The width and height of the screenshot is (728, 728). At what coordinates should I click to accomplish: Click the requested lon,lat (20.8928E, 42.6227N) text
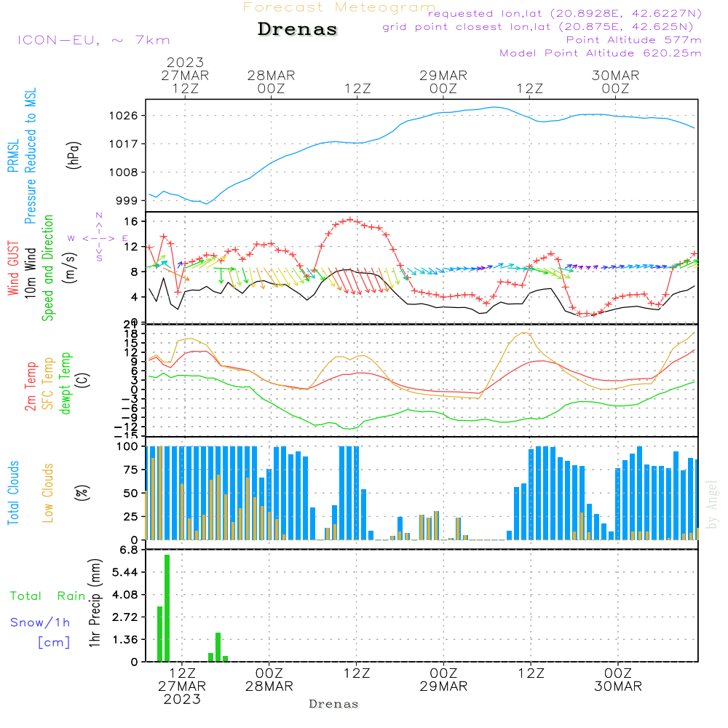point(565,13)
